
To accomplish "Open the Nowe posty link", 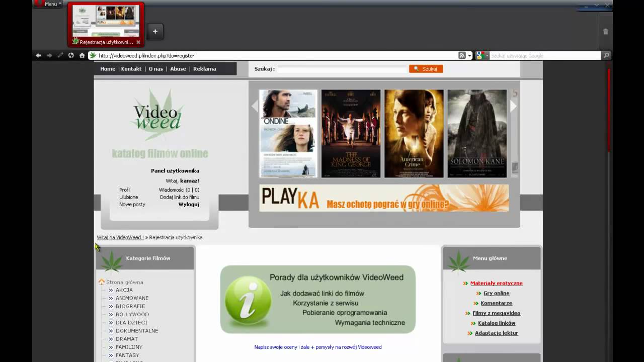I will [x=132, y=205].
